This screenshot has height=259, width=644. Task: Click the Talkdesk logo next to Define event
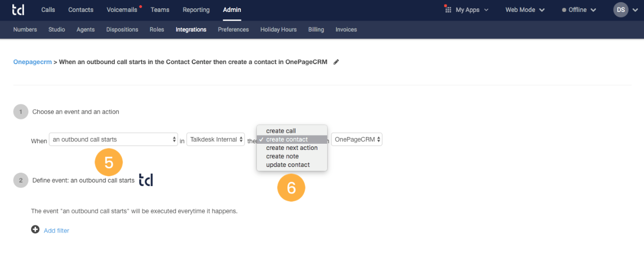[146, 180]
